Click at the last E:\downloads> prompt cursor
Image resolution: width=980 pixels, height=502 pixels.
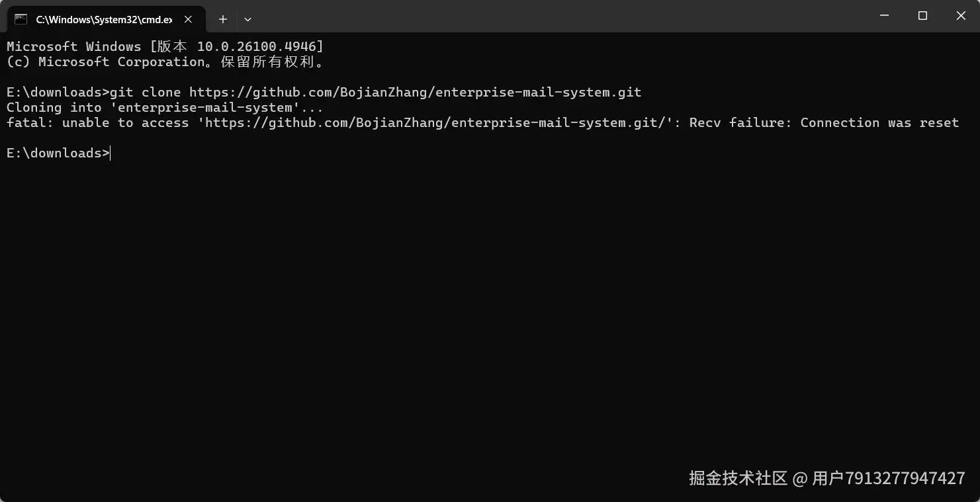click(111, 153)
